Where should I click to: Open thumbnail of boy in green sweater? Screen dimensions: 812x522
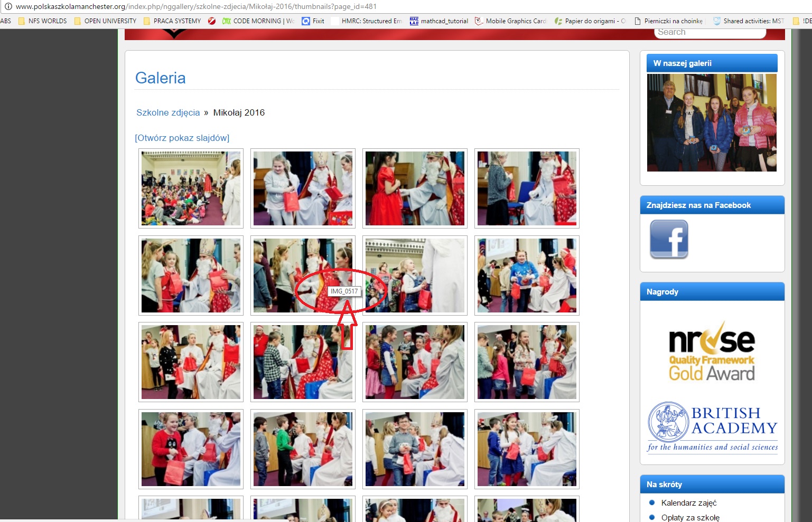[x=303, y=449]
